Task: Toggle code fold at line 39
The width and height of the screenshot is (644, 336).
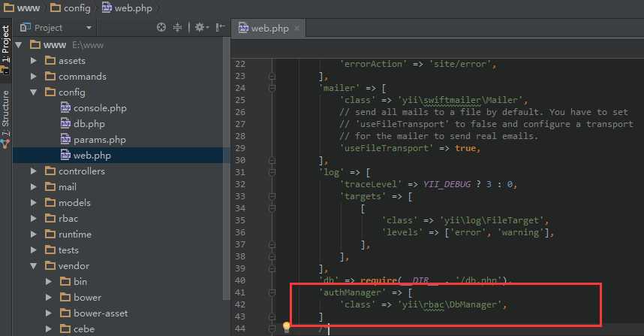Action: 272,268
